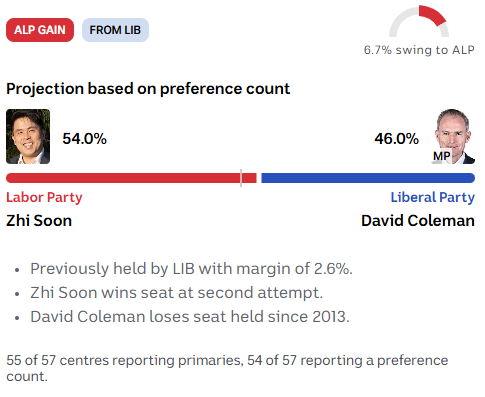Click the red ALP GAIN badge
Image resolution: width=485 pixels, height=397 pixels.
tap(40, 30)
